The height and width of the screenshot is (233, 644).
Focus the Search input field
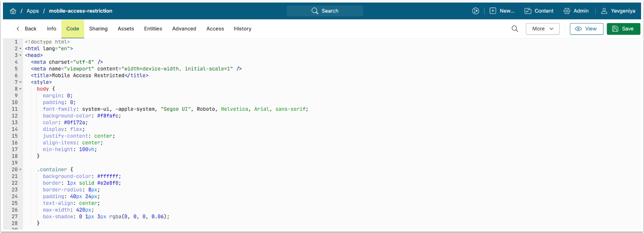pyautogui.click(x=325, y=11)
